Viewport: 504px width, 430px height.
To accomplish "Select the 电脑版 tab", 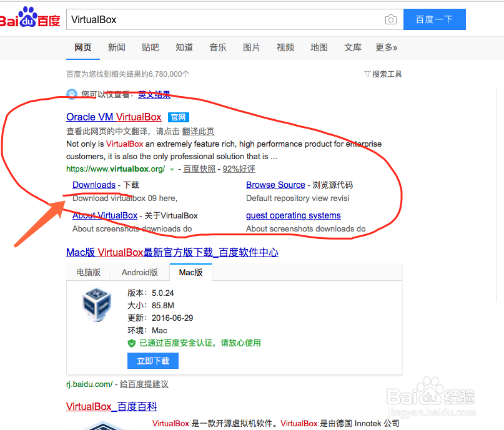I will click(89, 272).
